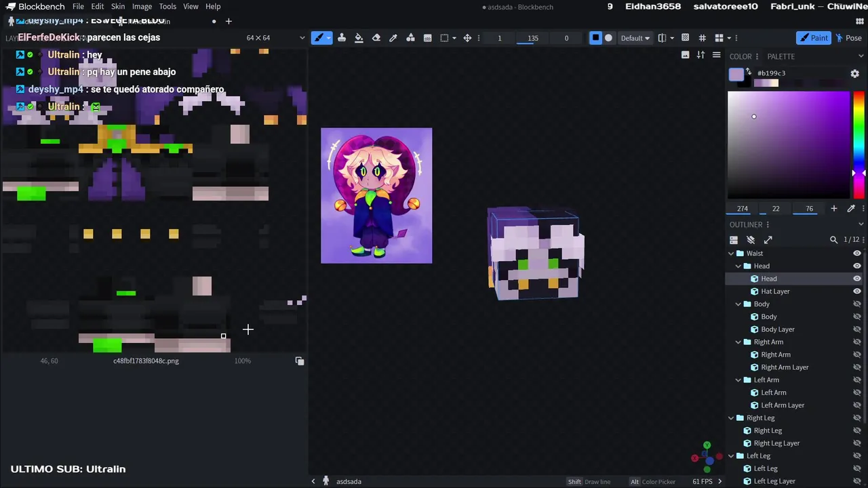The image size is (868, 488).
Task: Click the Mirror Painting icon
Action: tap(663, 38)
